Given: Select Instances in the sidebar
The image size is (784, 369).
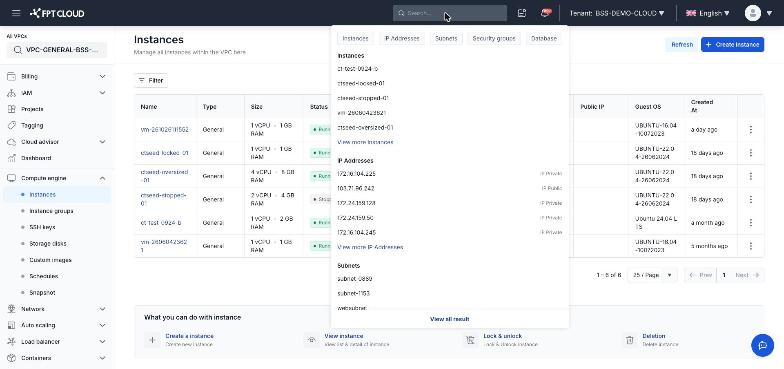Looking at the screenshot, I should click(57, 194).
